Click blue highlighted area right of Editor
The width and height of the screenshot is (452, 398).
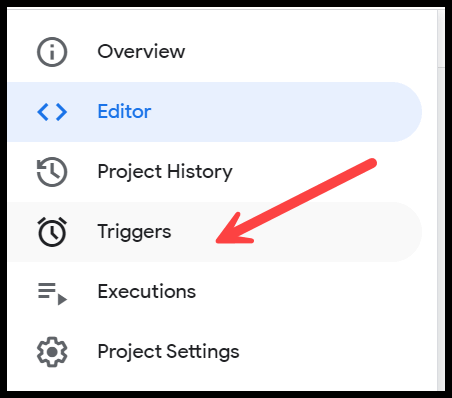(283, 112)
